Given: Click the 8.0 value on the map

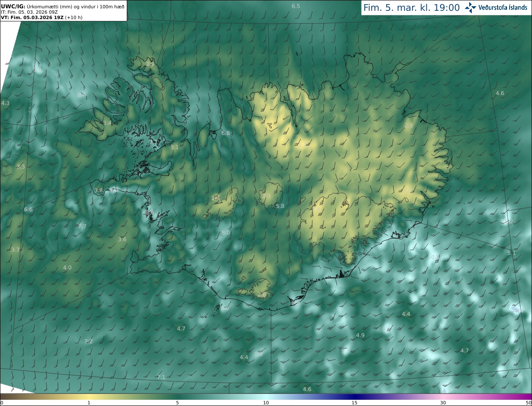Looking at the screenshot, I should pyautogui.click(x=226, y=233).
